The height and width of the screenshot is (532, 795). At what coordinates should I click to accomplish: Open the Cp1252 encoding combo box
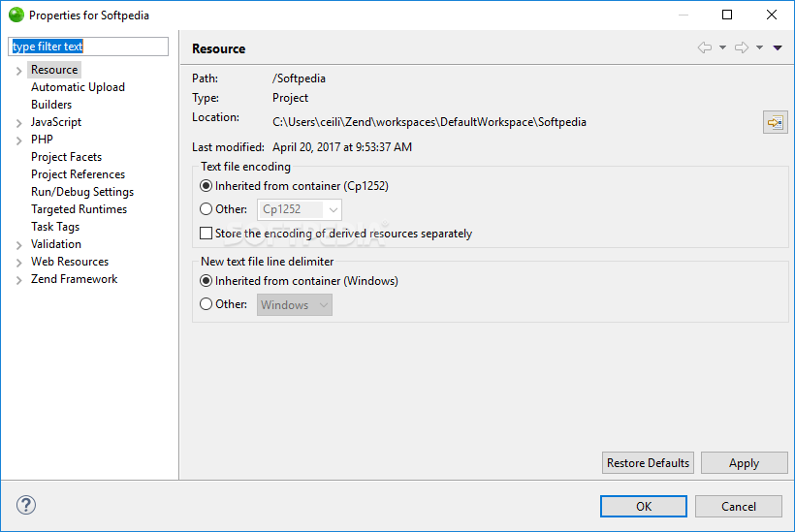(300, 209)
